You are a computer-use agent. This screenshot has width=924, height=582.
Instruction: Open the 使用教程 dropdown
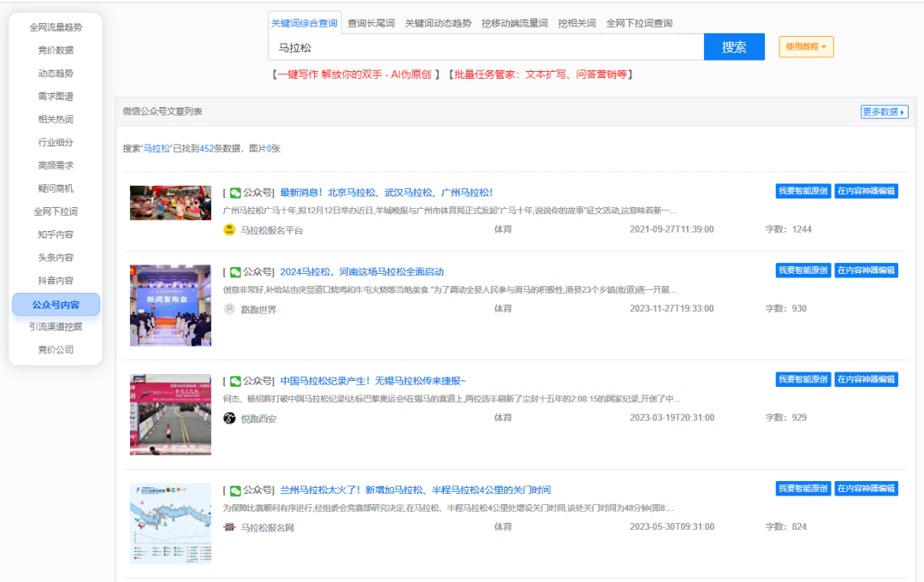[x=806, y=46]
